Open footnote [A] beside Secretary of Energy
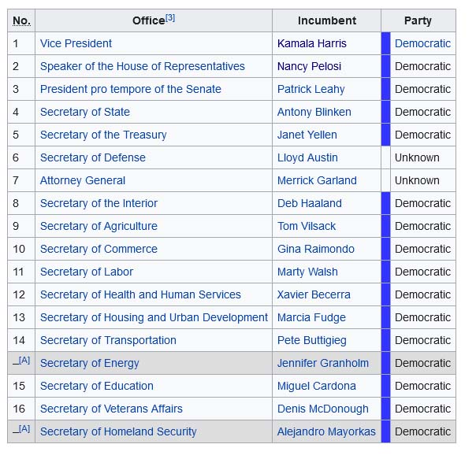This screenshot has height=459, width=476. (x=24, y=360)
